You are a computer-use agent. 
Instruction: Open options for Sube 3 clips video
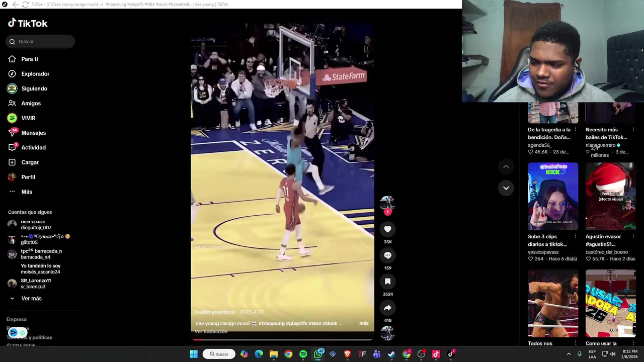click(x=576, y=237)
